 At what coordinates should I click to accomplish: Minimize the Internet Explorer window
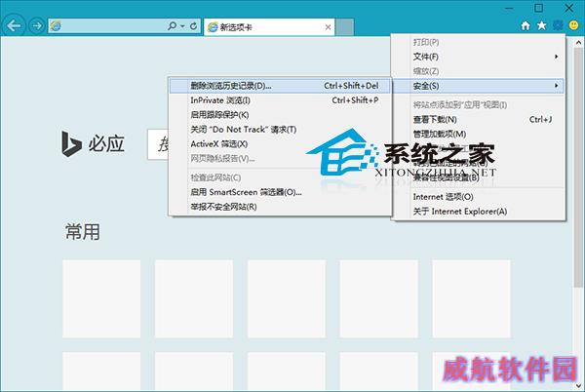(509, 8)
